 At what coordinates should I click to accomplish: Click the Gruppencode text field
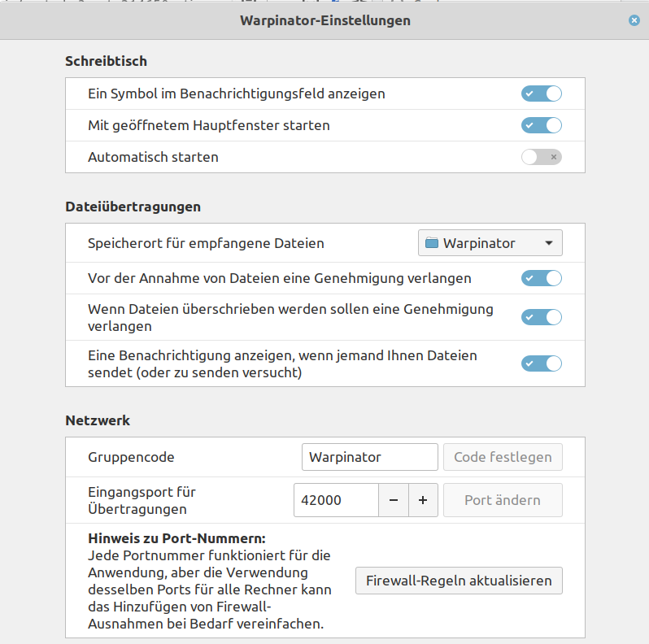(x=369, y=457)
